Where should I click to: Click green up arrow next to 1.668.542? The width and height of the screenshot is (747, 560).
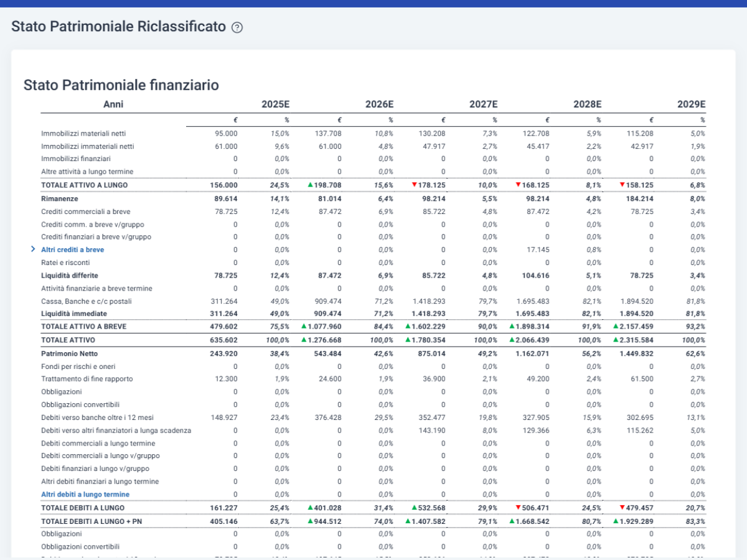512,521
